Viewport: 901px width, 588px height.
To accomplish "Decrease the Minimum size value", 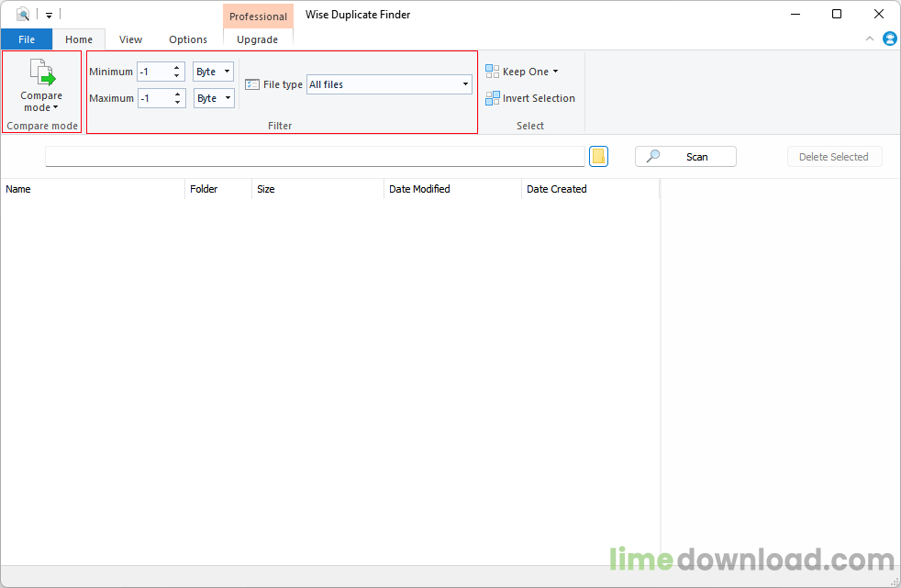I will [177, 76].
